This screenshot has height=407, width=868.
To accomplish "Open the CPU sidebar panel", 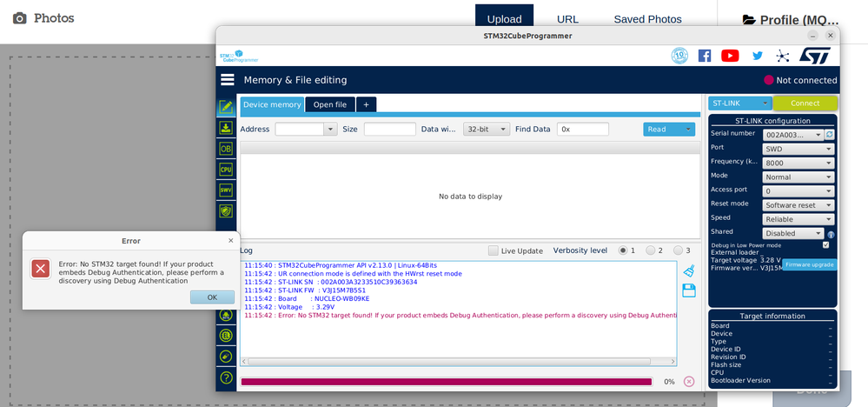I will [x=226, y=170].
